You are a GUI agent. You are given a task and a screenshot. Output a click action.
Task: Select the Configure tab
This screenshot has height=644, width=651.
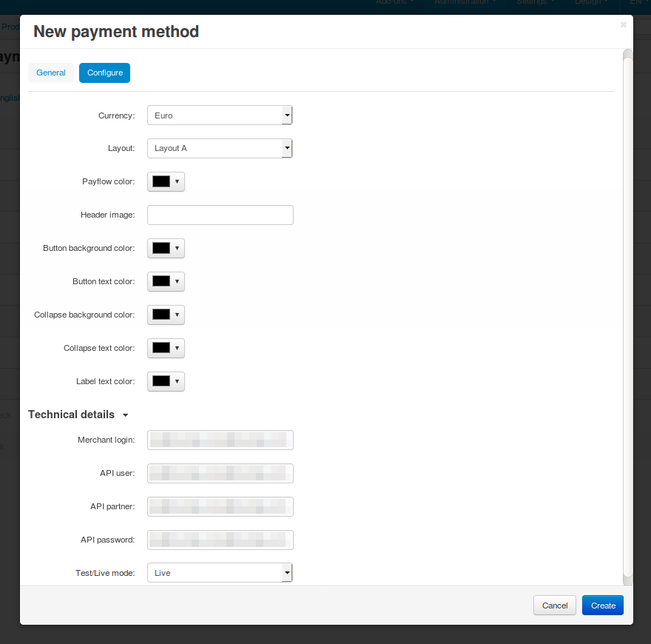[x=104, y=73]
